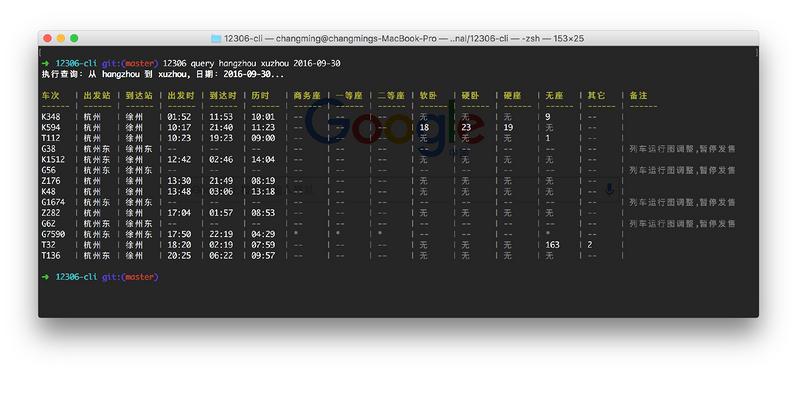Select the '出发站' column header
This screenshot has width=800, height=395.
97,95
